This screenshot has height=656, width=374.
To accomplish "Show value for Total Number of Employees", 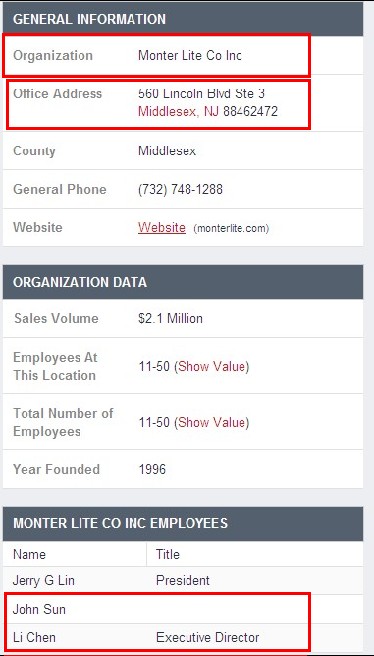I will tap(213, 423).
